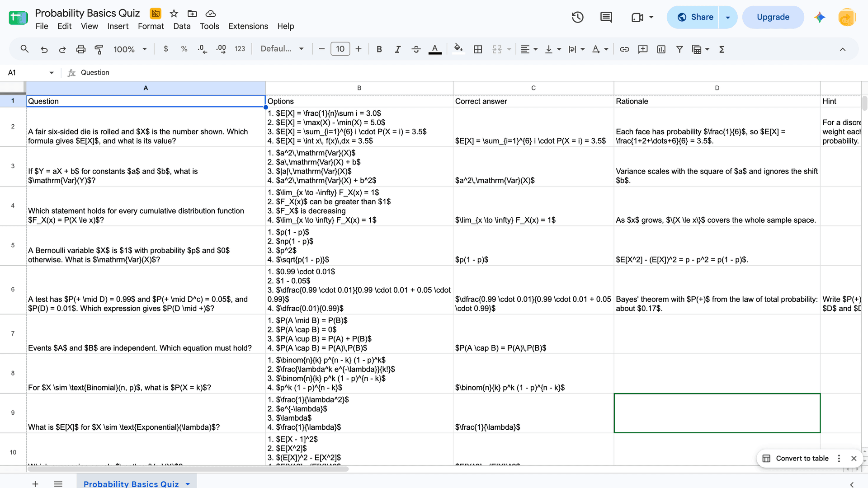Open the fill color bucket

[458, 48]
